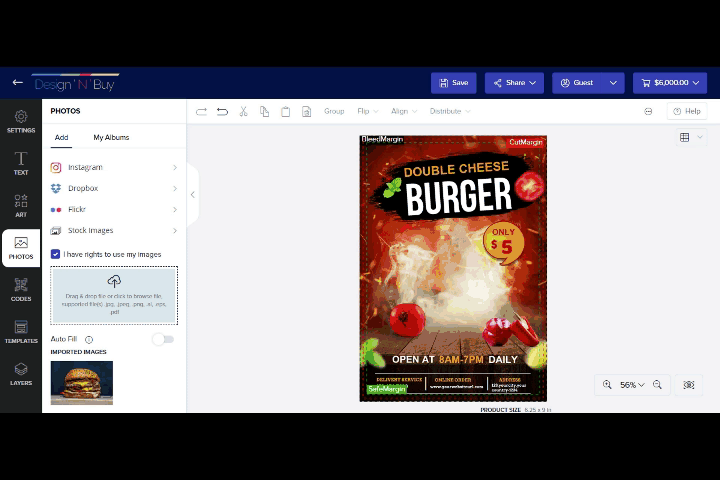
Task: Click the copy icon in toolbar
Action: pyautogui.click(x=264, y=111)
